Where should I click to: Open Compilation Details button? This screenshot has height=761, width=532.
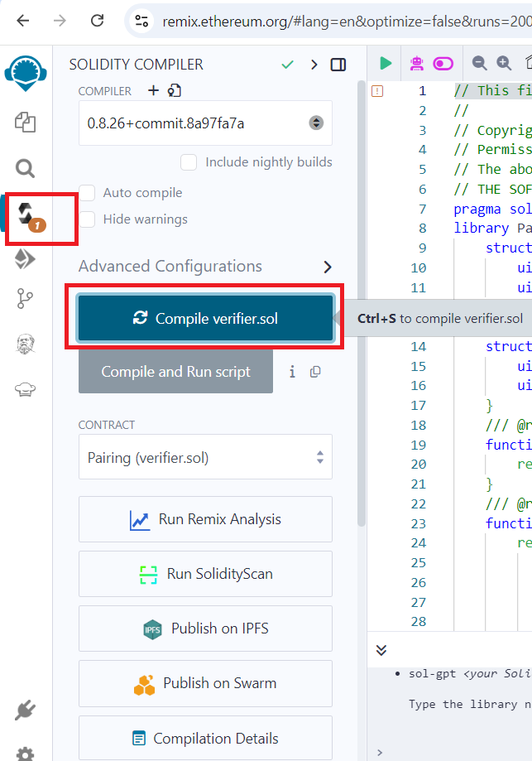point(205,738)
